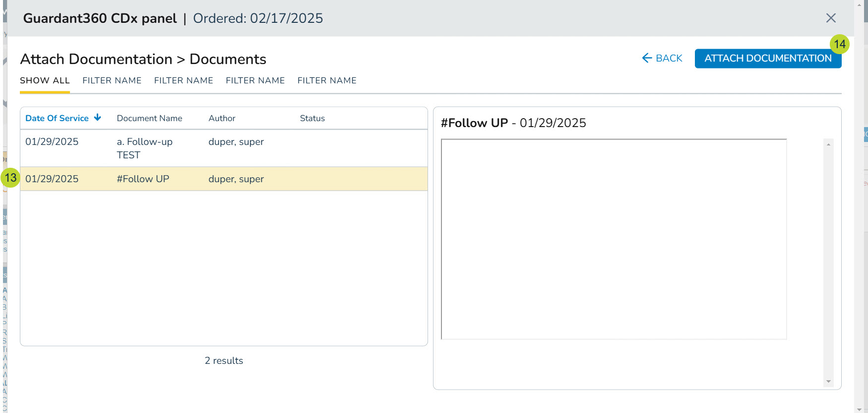Click the preview pane scroll-up arrow
This screenshot has width=868, height=413.
tap(828, 144)
